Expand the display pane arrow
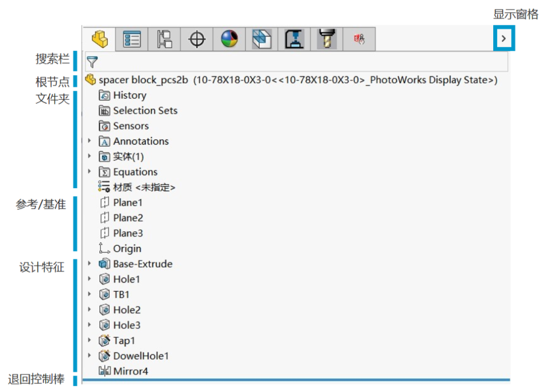Screen dimensions: 548x392 503,39
